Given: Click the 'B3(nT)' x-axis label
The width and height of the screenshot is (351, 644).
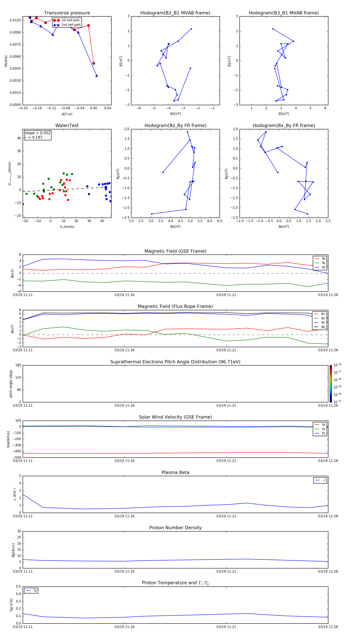Looking at the screenshot, I should [x=284, y=114].
